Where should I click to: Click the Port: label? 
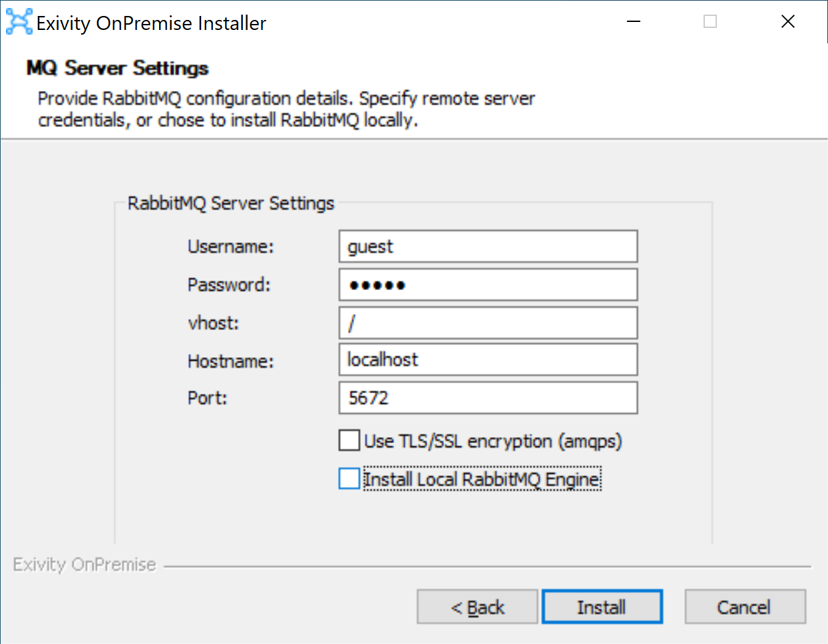coord(207,398)
